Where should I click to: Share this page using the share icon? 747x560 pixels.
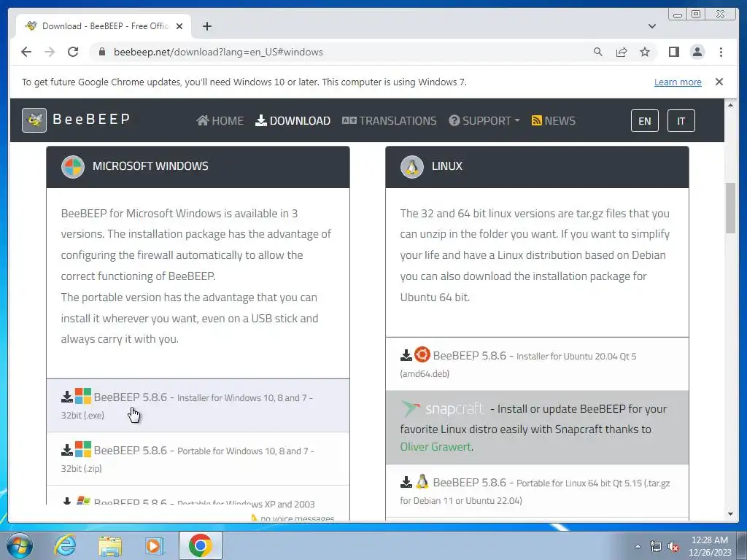pos(622,52)
